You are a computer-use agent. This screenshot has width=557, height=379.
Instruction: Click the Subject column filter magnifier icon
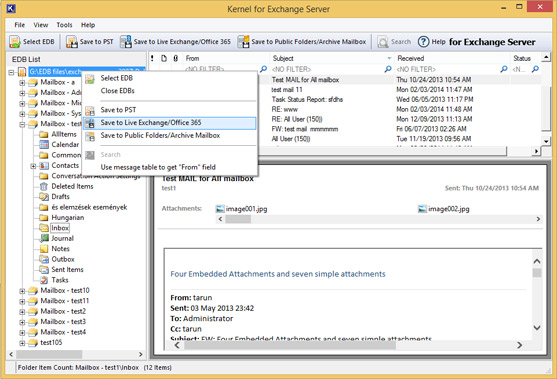[x=388, y=69]
